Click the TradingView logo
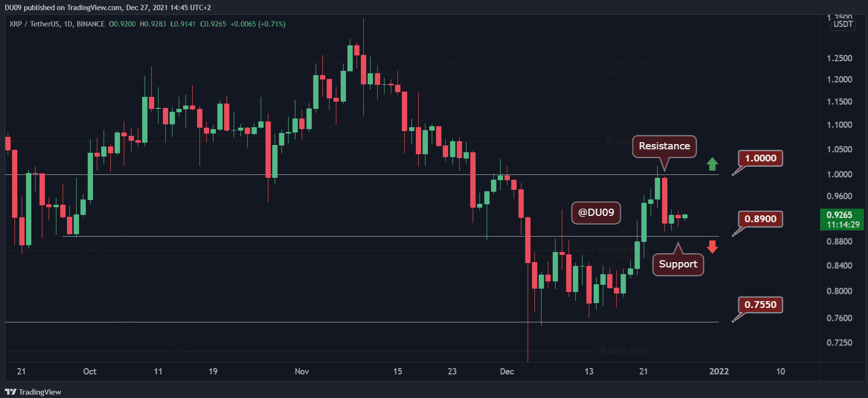868x398 pixels. click(33, 392)
